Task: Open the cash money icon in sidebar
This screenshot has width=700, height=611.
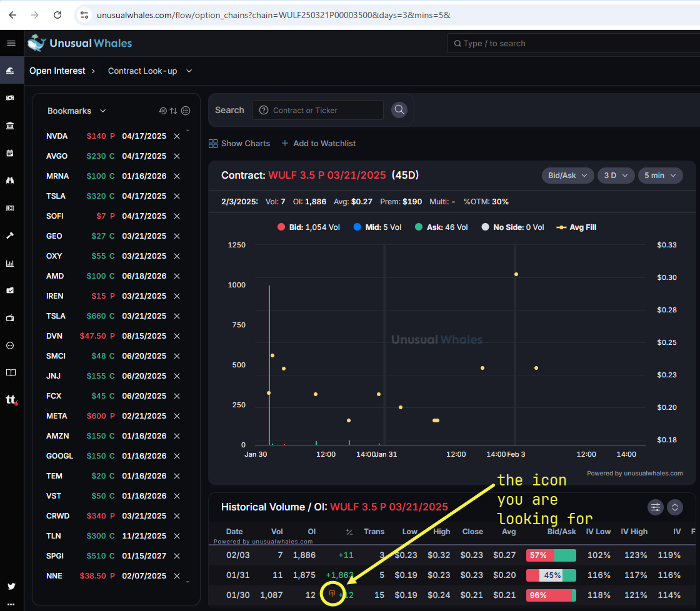Action: point(10,97)
